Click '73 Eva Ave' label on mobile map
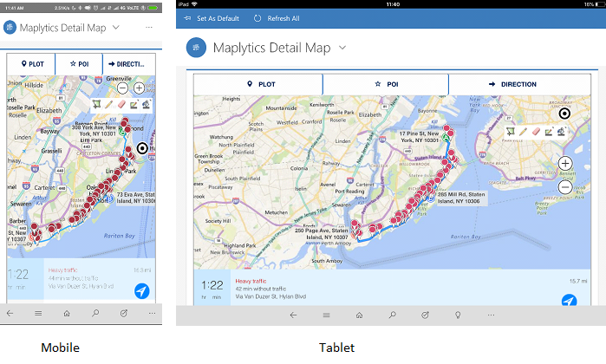 (135, 198)
